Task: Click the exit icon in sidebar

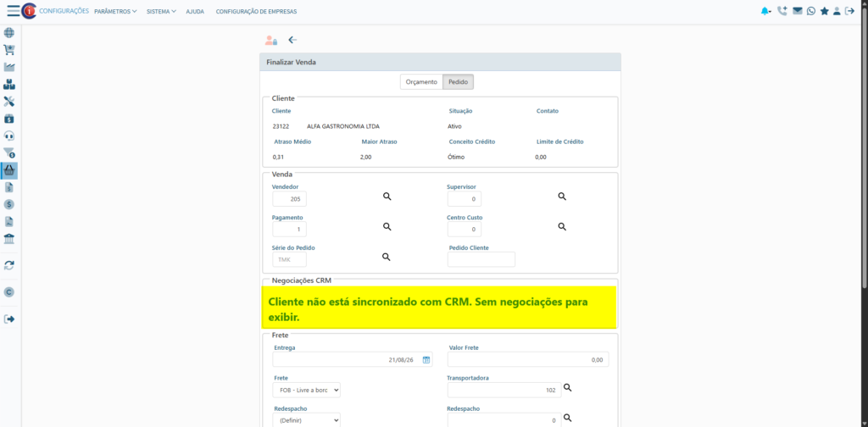Action: (9, 319)
